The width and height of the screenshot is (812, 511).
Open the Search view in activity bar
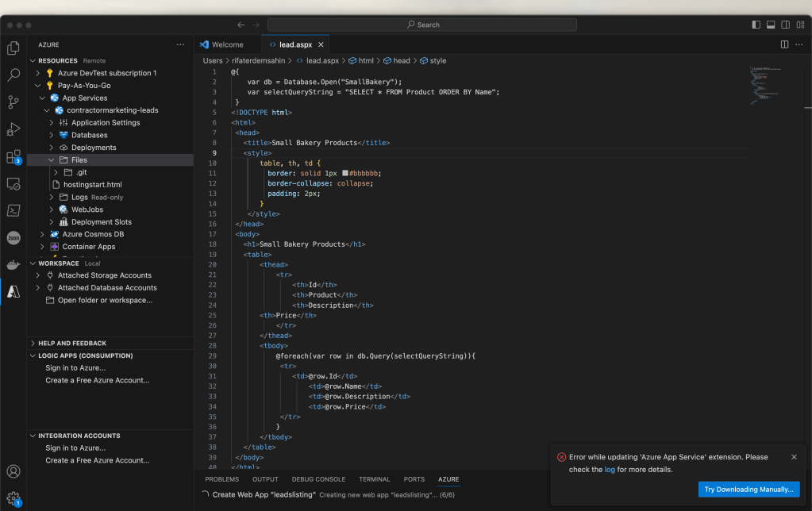tap(13, 75)
